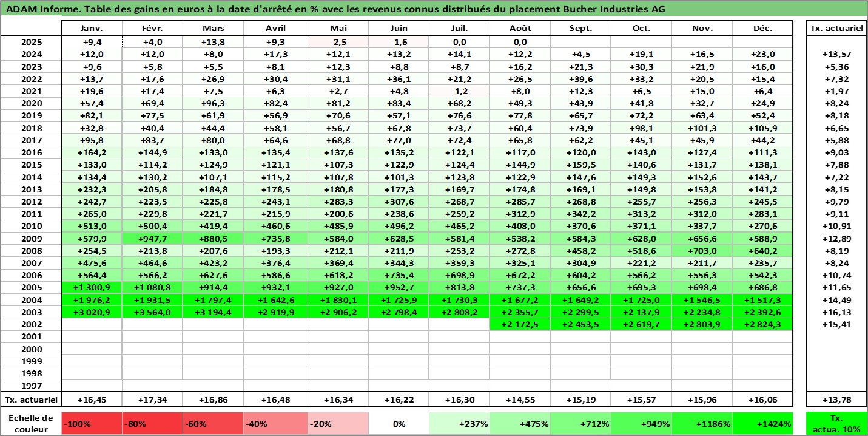Screen dimensions: 868x436
Task: Select the +17,34 bottom rate for Févr.
Action: point(153,400)
